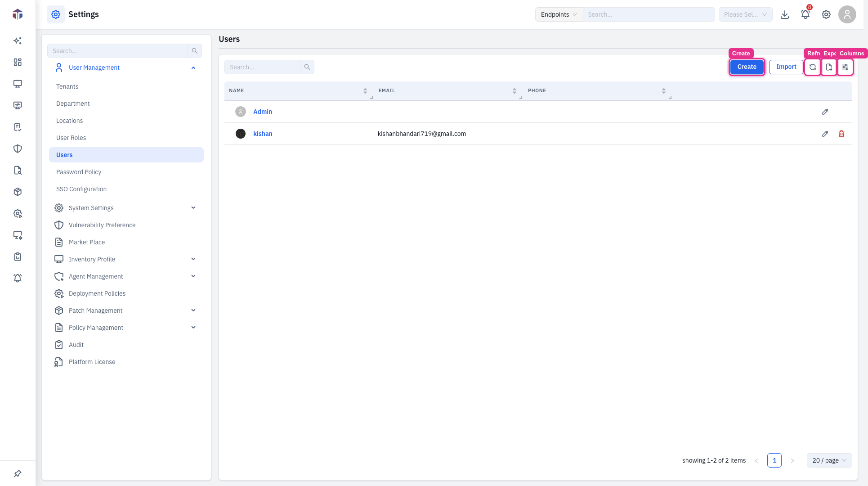Click the users table search magnifier icon
The image size is (868, 486).
307,67
